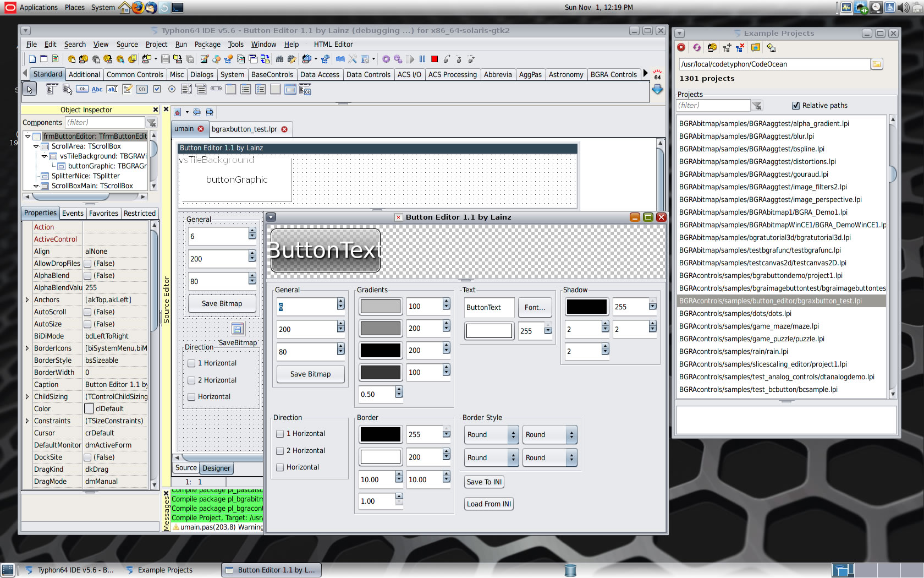
Task: Click the Run (play) icon in toolbar
Action: 410,59
